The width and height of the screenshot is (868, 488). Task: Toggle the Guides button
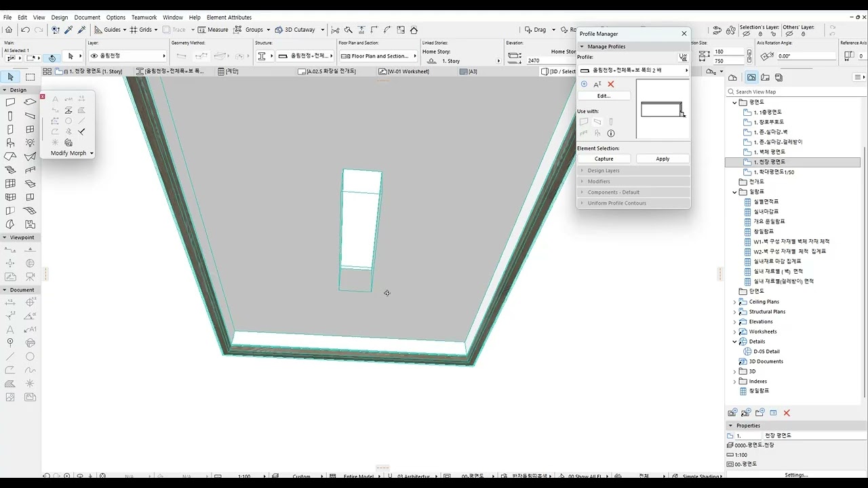(x=108, y=30)
